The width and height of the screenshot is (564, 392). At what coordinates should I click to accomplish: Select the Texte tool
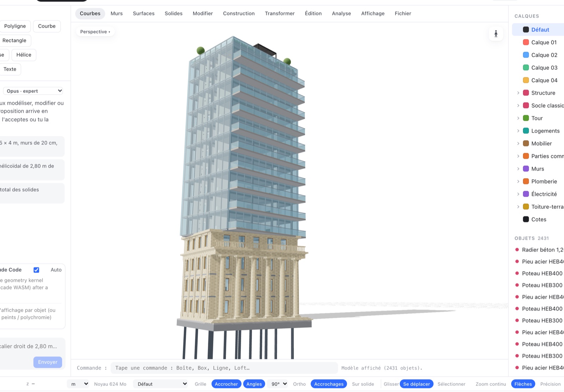[10, 69]
